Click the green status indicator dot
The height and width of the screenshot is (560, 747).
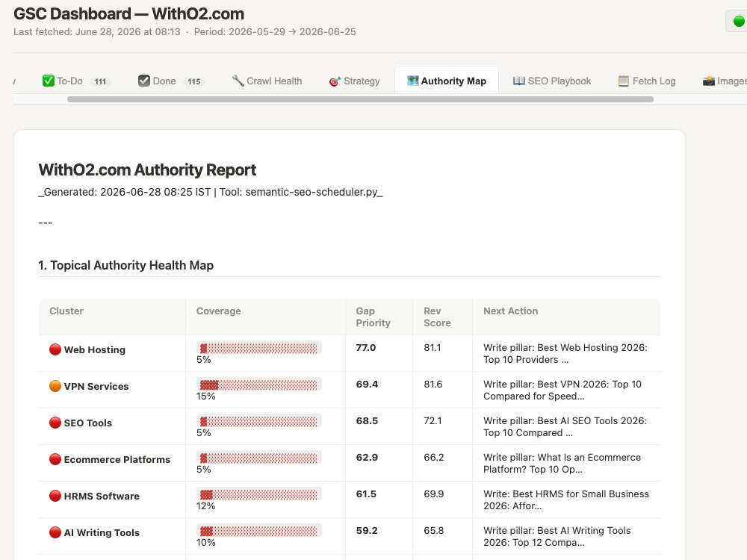tap(739, 22)
